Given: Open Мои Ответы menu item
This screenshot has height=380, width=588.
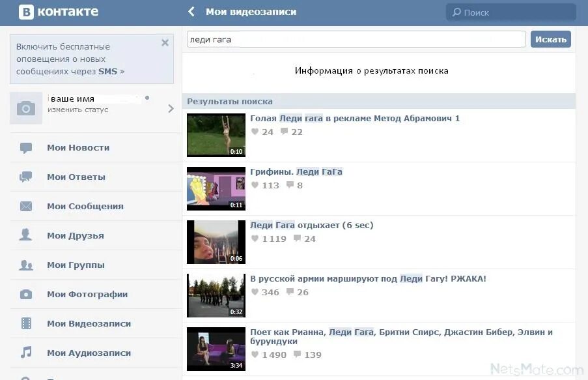Looking at the screenshot, I should [x=96, y=177].
